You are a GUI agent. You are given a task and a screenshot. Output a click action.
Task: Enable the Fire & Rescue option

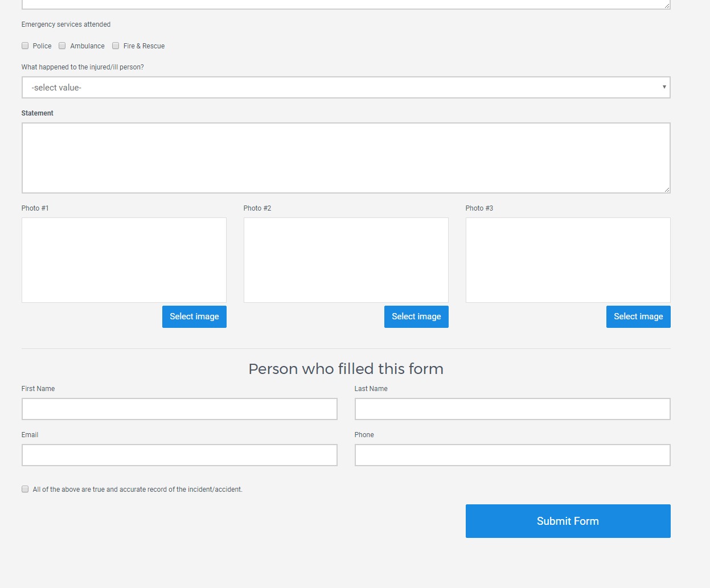[116, 46]
